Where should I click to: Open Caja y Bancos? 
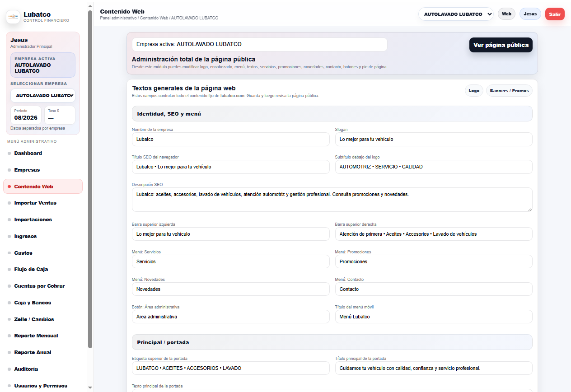tap(43, 303)
